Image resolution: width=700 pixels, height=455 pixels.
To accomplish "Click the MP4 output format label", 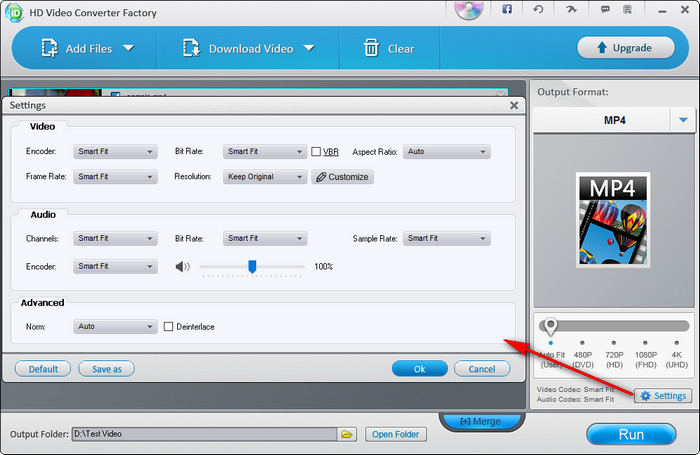I will (614, 120).
